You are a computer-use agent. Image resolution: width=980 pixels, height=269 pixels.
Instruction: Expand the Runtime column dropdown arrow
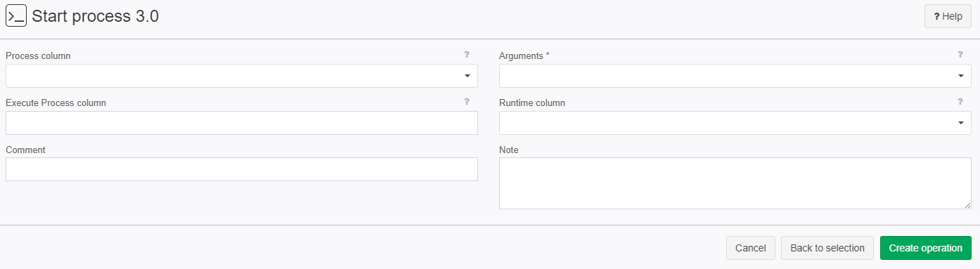click(960, 123)
